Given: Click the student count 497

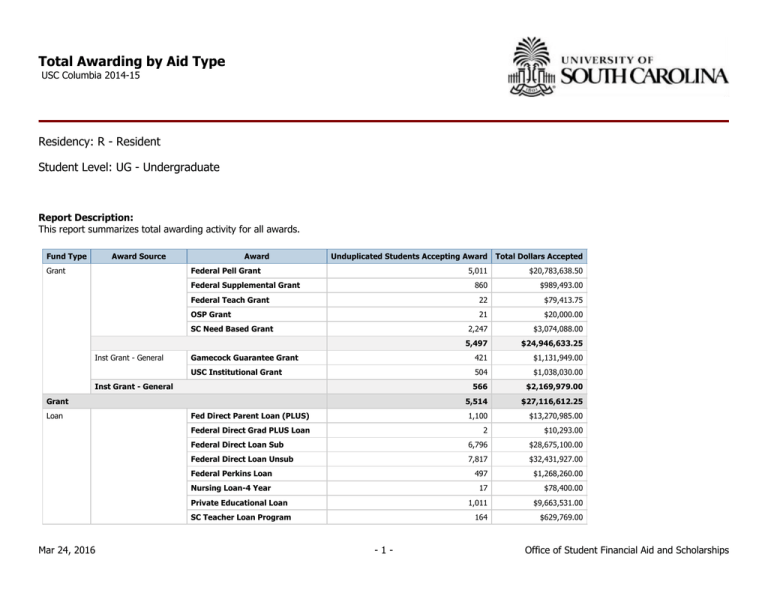Looking at the screenshot, I should pyautogui.click(x=481, y=474).
